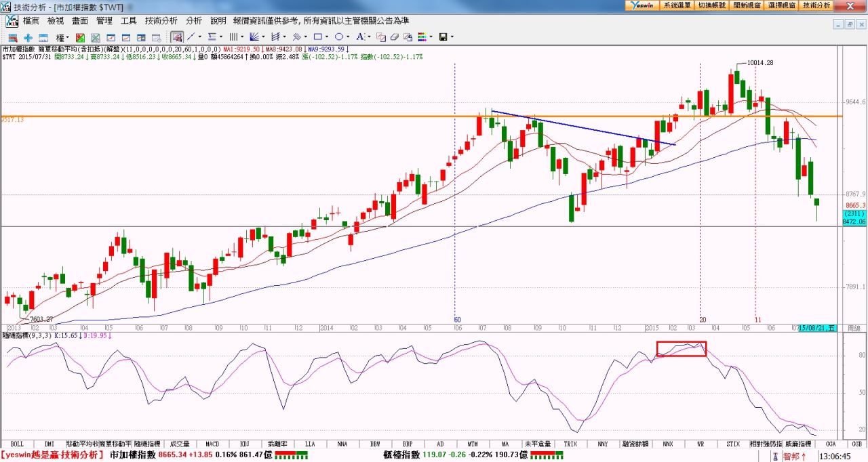
Task: Toggle the green and red chart icon
Action: point(81,37)
